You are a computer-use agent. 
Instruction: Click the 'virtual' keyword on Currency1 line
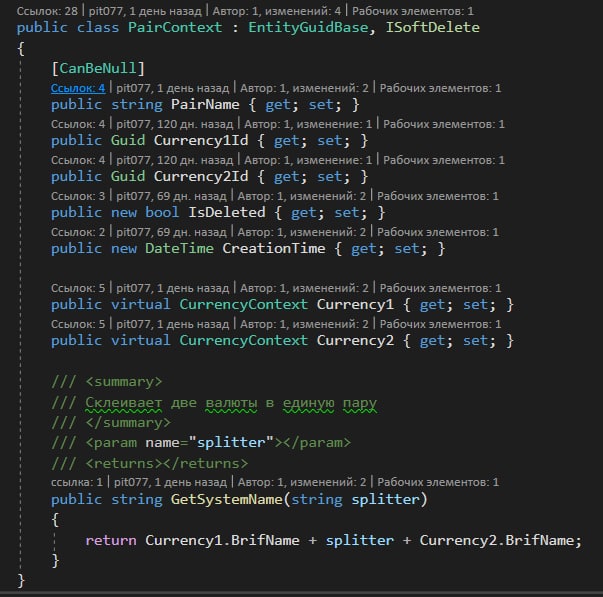pos(140,305)
